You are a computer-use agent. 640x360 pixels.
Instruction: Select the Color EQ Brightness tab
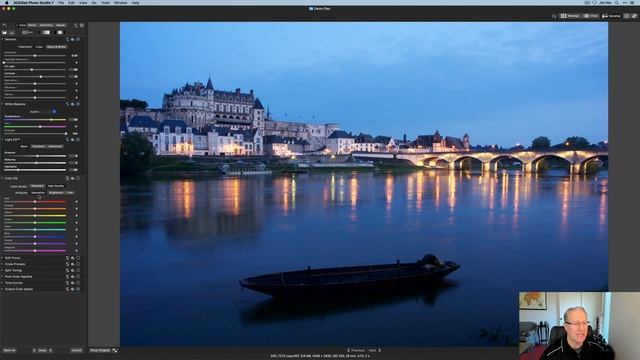56,193
